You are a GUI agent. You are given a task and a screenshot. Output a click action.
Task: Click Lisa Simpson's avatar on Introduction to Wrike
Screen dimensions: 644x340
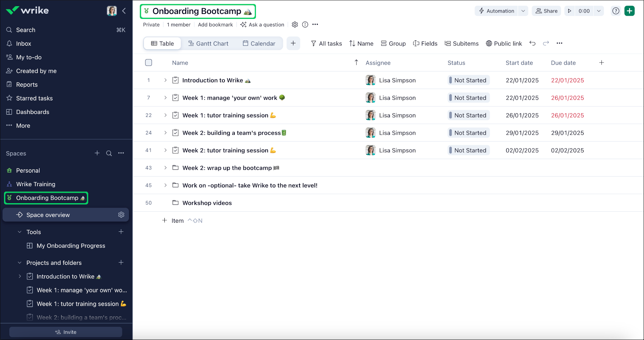[371, 80]
